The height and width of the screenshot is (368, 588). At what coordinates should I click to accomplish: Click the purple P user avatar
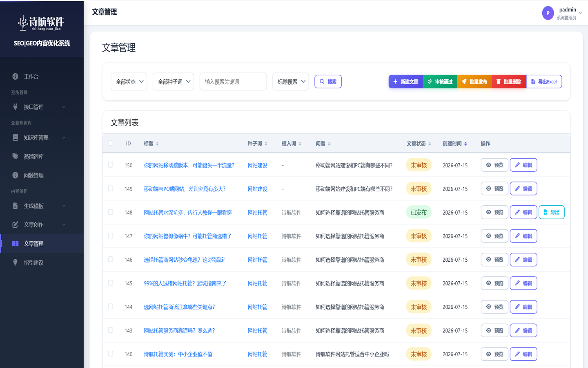[x=548, y=13]
